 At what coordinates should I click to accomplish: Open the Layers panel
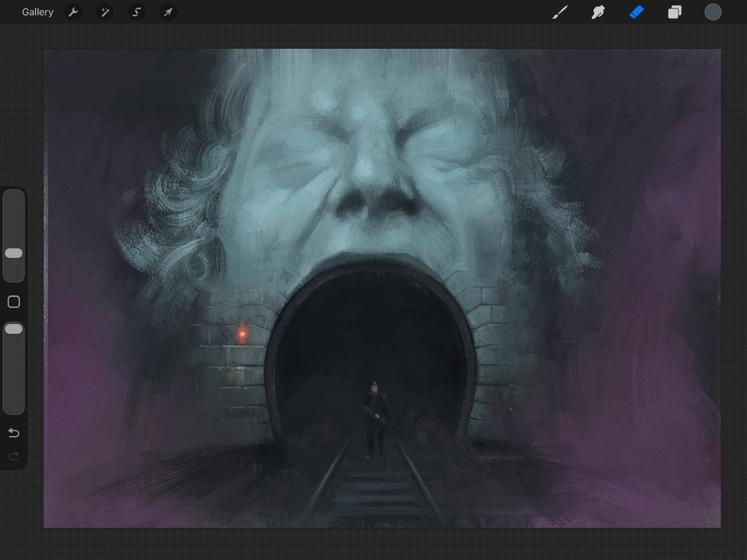[675, 12]
